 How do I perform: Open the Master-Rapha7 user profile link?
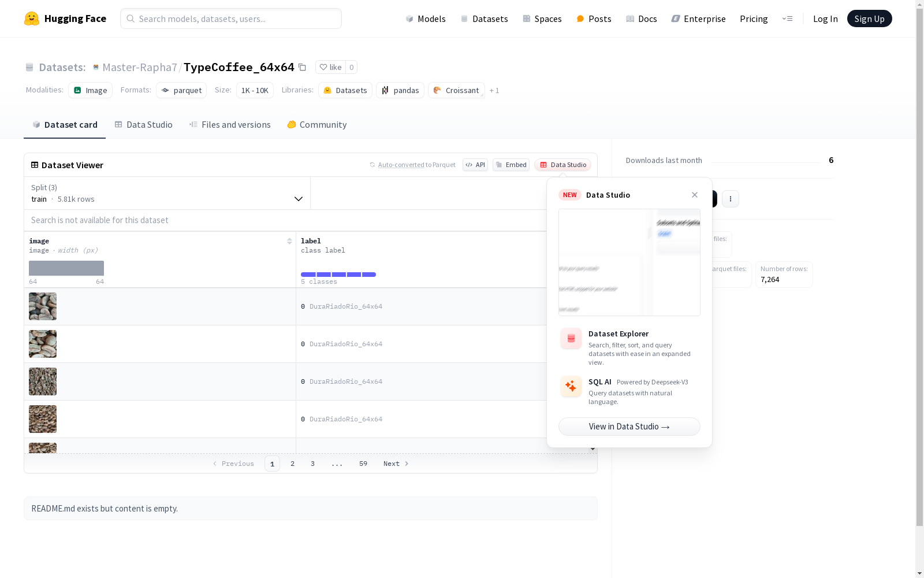click(139, 67)
